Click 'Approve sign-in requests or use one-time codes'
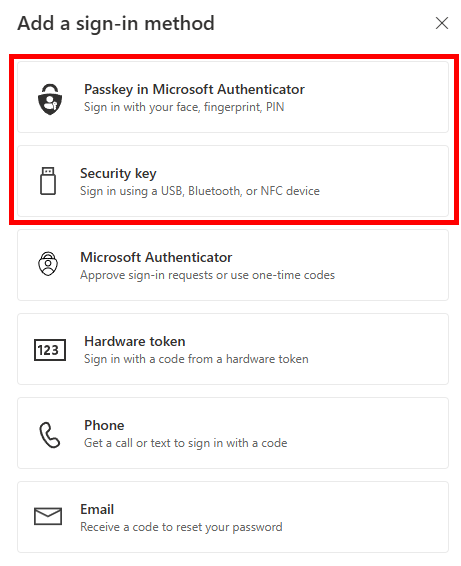The image size is (461, 566). pos(207,275)
